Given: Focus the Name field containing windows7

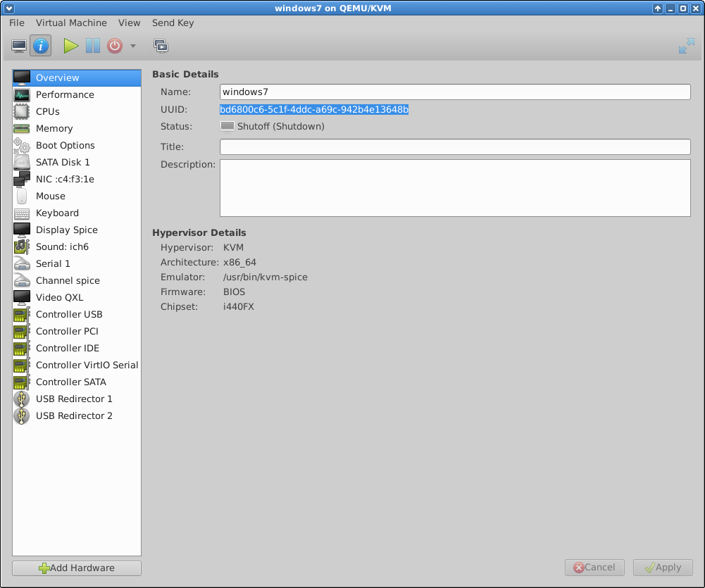Looking at the screenshot, I should 455,92.
